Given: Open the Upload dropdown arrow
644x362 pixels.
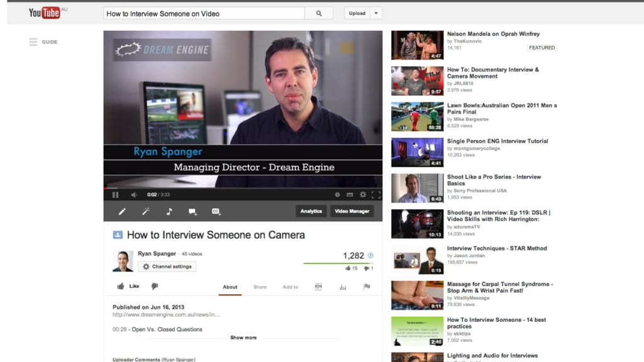Looking at the screenshot, I should coord(376,13).
